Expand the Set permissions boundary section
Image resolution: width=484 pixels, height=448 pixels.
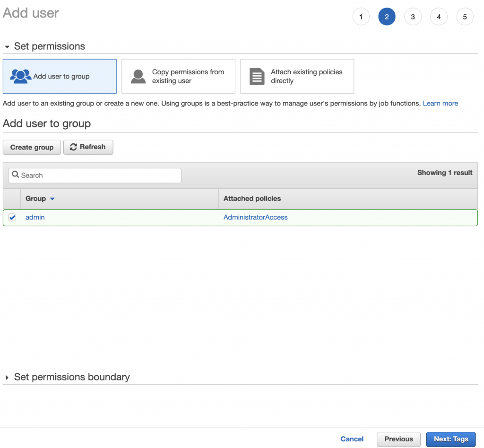(7, 377)
